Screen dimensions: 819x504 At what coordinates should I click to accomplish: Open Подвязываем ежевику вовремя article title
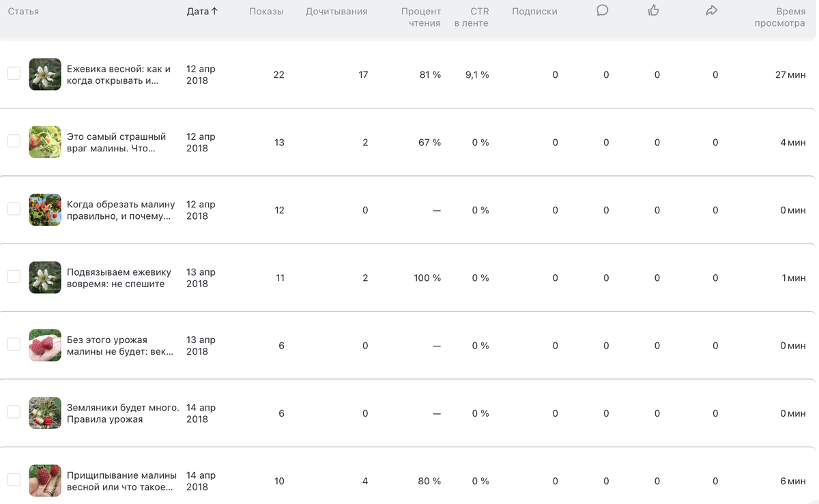(x=119, y=278)
